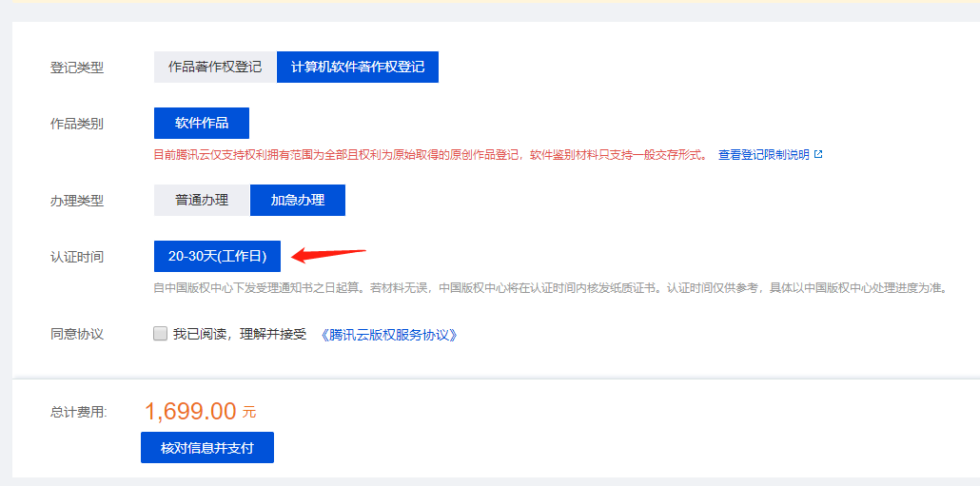The width and height of the screenshot is (980, 486).
Task: Choose 20-30天(工作日) certification time
Action: [218, 256]
